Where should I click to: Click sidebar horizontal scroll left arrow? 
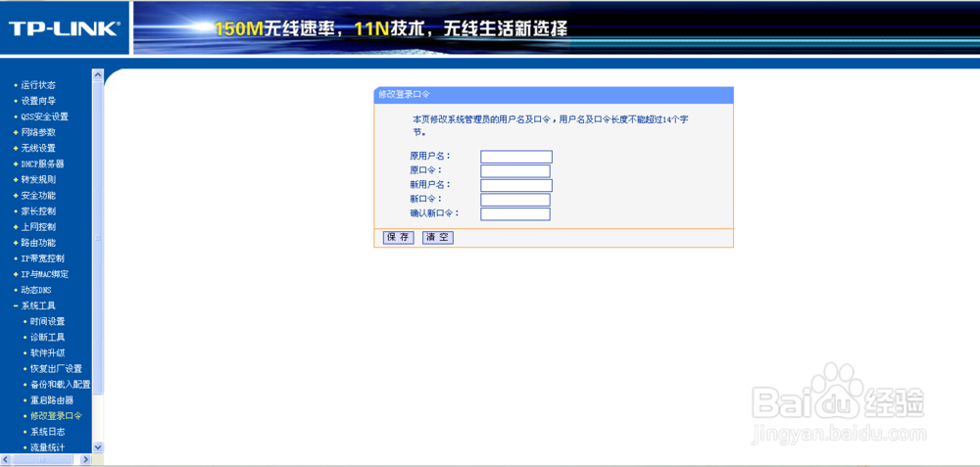click(x=6, y=460)
